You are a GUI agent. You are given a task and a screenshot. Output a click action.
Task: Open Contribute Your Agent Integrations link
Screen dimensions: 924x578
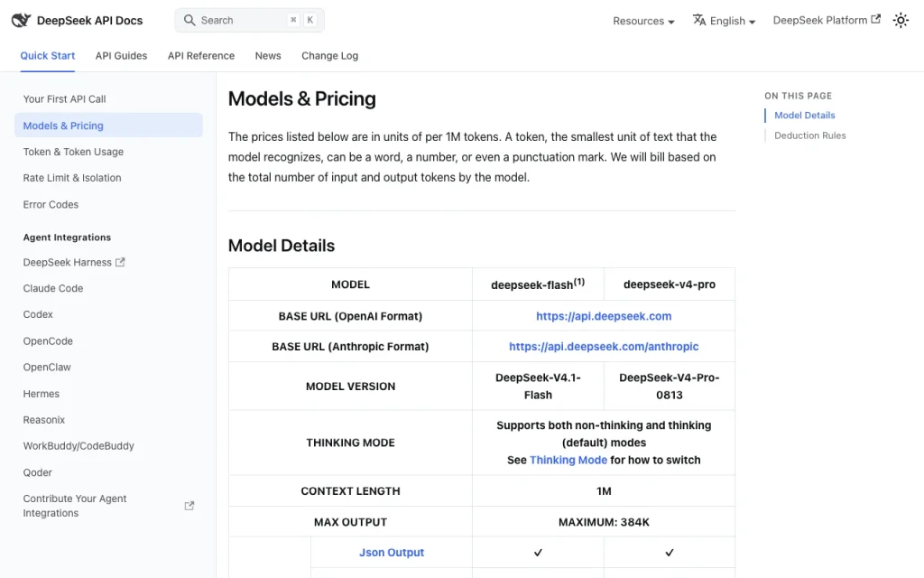tap(108, 506)
